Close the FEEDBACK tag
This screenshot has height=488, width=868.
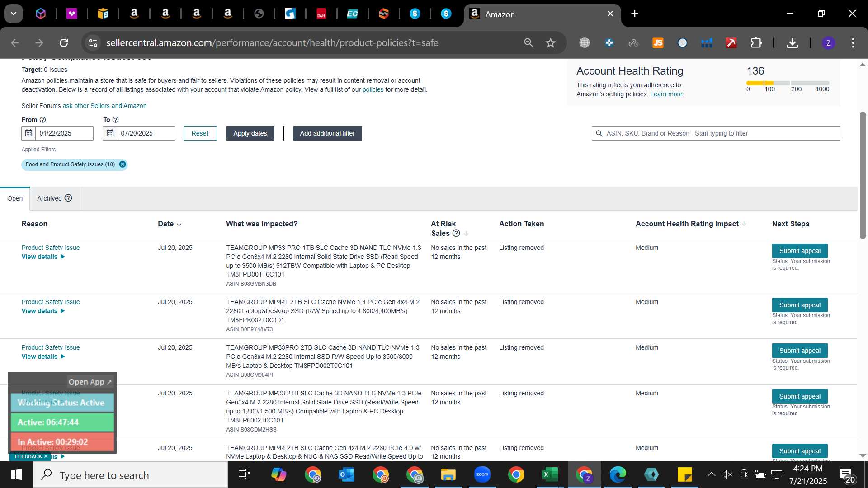46,456
